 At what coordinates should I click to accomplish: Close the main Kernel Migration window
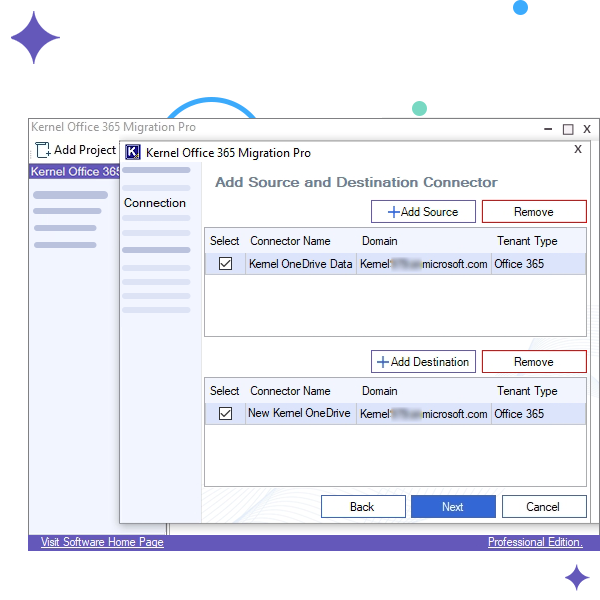[587, 129]
